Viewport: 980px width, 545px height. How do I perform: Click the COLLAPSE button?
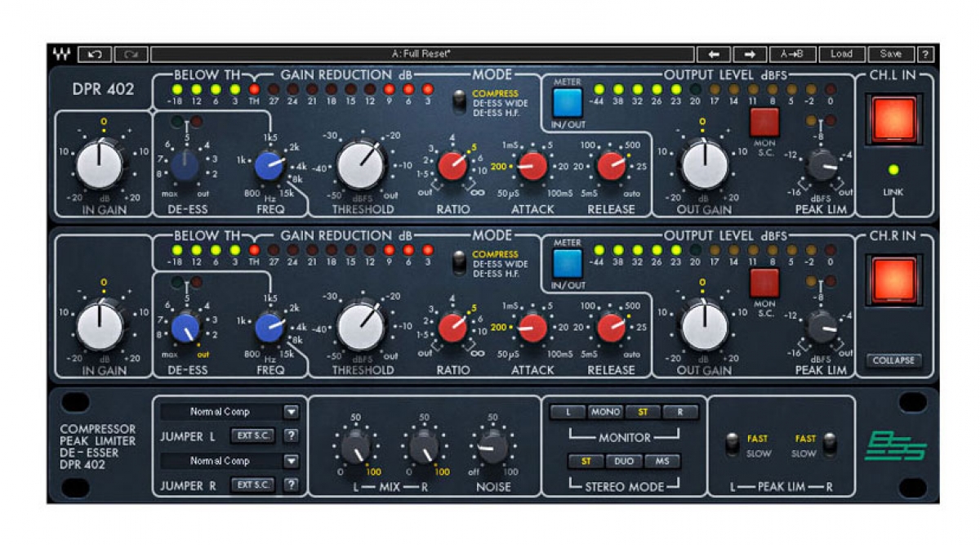pyautogui.click(x=894, y=360)
